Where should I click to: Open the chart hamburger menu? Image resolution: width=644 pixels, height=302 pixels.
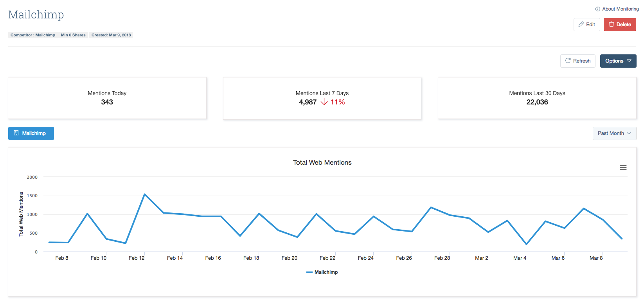[x=623, y=167]
